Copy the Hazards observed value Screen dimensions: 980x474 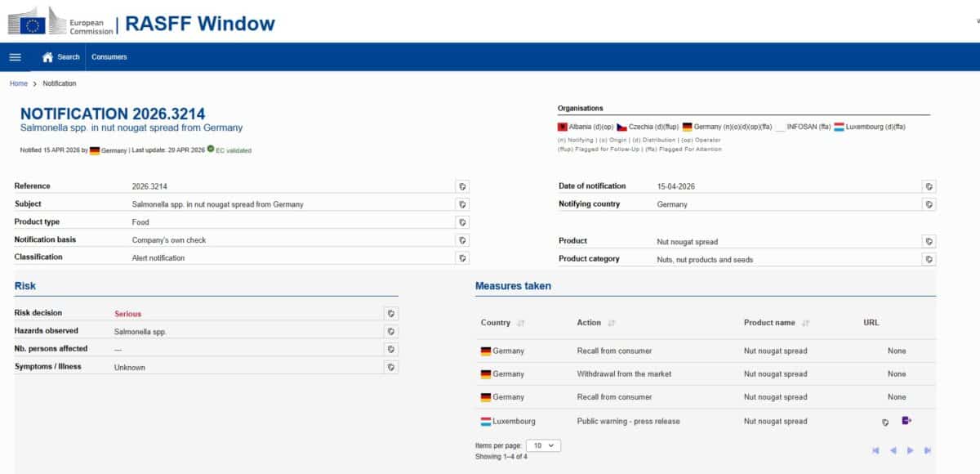tap(391, 331)
